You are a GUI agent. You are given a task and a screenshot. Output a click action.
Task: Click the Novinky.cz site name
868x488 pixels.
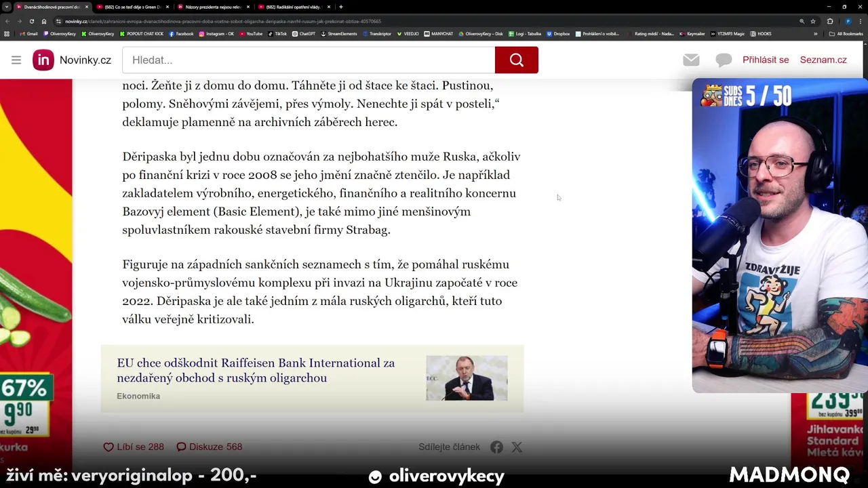click(85, 60)
